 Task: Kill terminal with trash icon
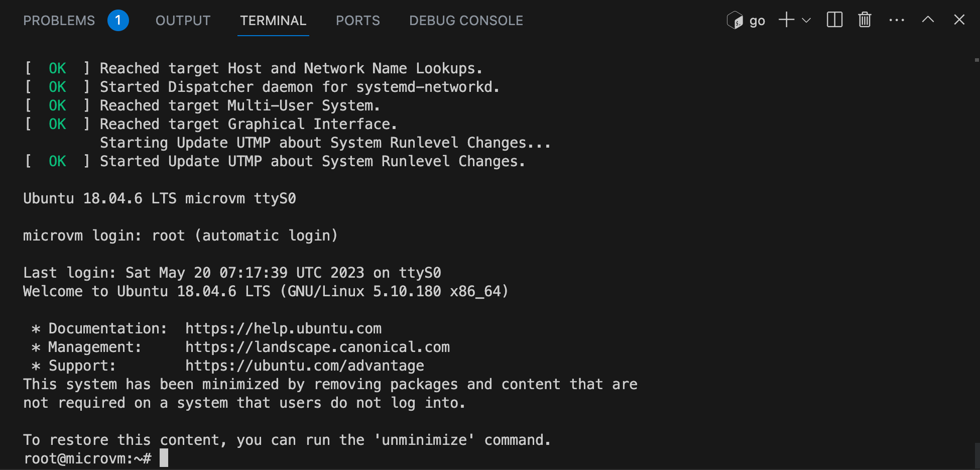pyautogui.click(x=865, y=20)
